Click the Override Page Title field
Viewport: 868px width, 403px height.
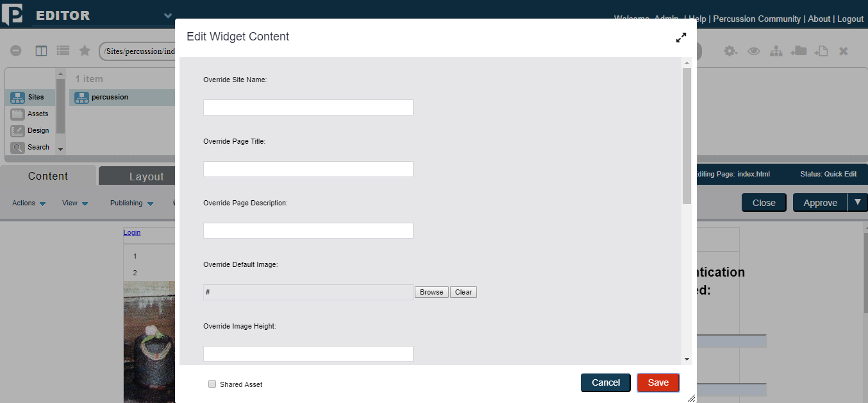click(x=308, y=169)
